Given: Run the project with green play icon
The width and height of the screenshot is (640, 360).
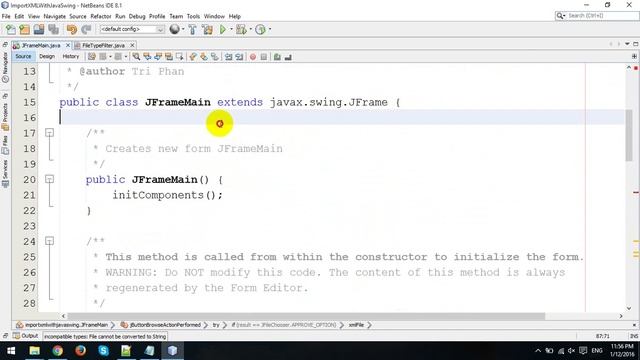Looking at the screenshot, I should click(x=222, y=29).
